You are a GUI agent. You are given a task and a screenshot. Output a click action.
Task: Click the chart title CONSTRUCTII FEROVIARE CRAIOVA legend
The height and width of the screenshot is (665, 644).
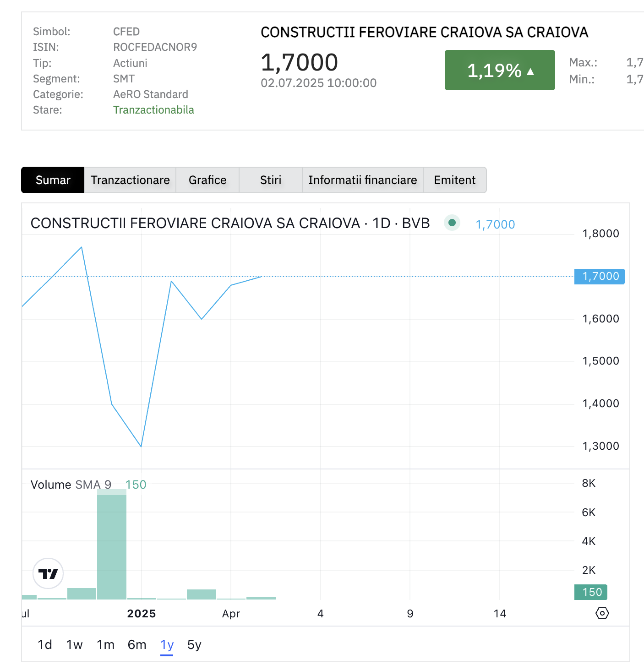(230, 223)
